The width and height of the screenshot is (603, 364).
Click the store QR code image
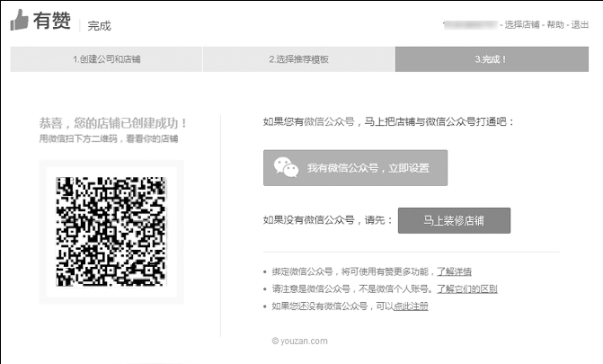coord(111,232)
